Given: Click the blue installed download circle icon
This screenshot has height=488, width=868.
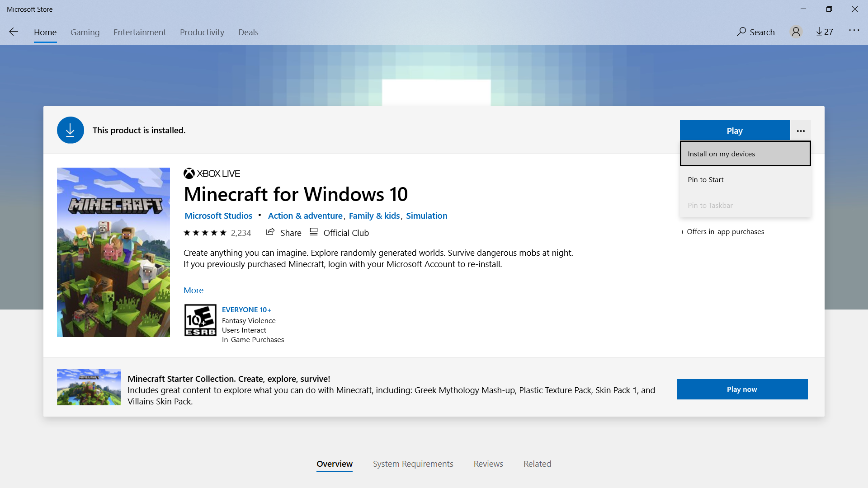Looking at the screenshot, I should point(70,130).
